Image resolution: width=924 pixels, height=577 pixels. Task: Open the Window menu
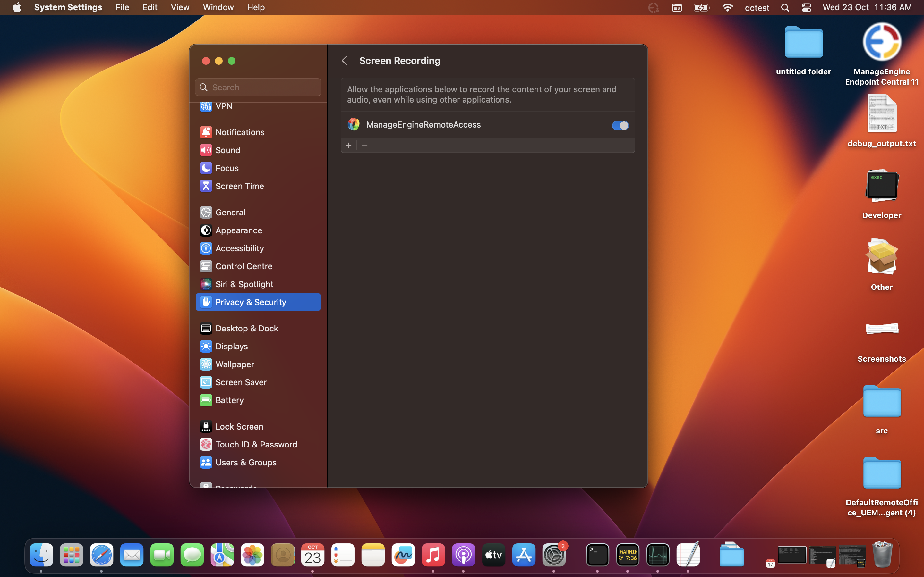(x=218, y=7)
